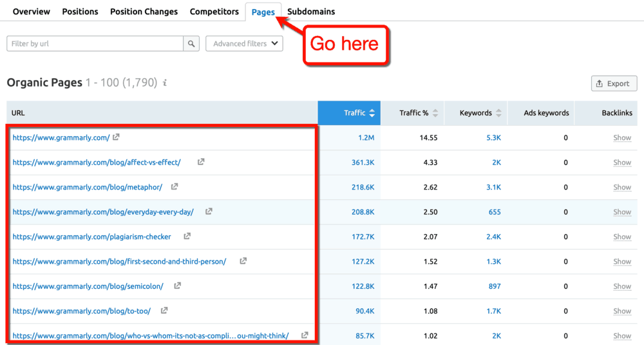The width and height of the screenshot is (644, 345).
Task: Expand the Advanced filters dropdown
Action: 244,44
